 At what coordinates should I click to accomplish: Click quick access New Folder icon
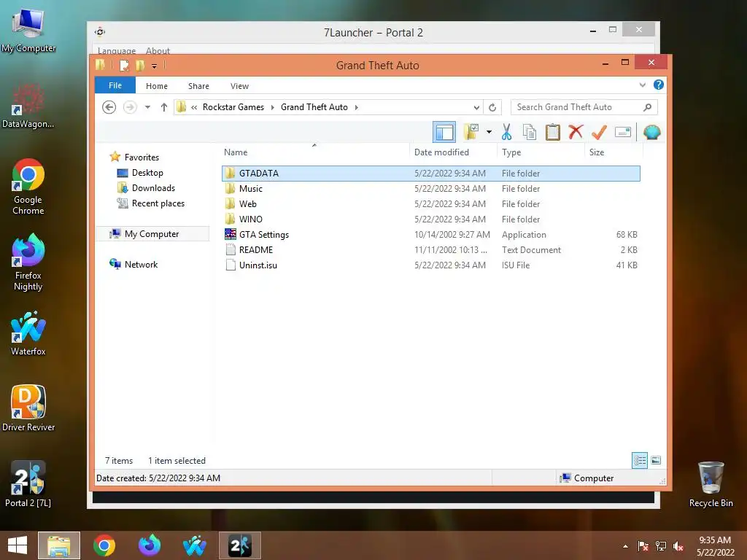140,65
